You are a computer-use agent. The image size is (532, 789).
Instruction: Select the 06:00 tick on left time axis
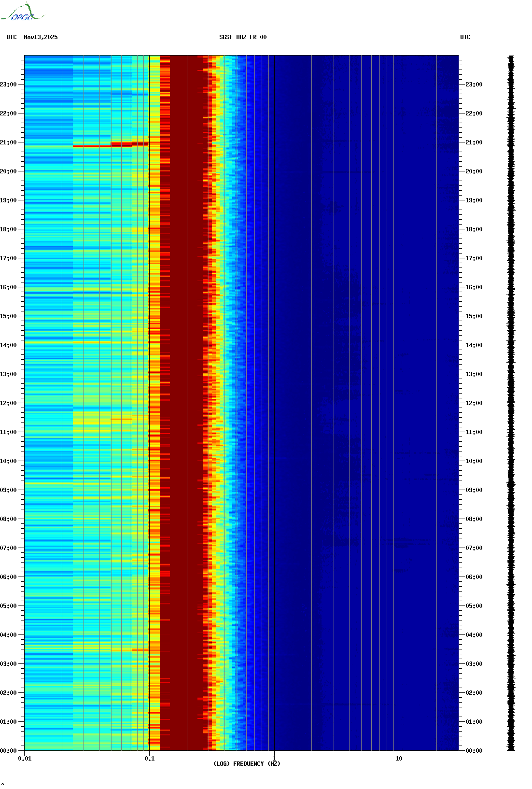tap(9, 577)
